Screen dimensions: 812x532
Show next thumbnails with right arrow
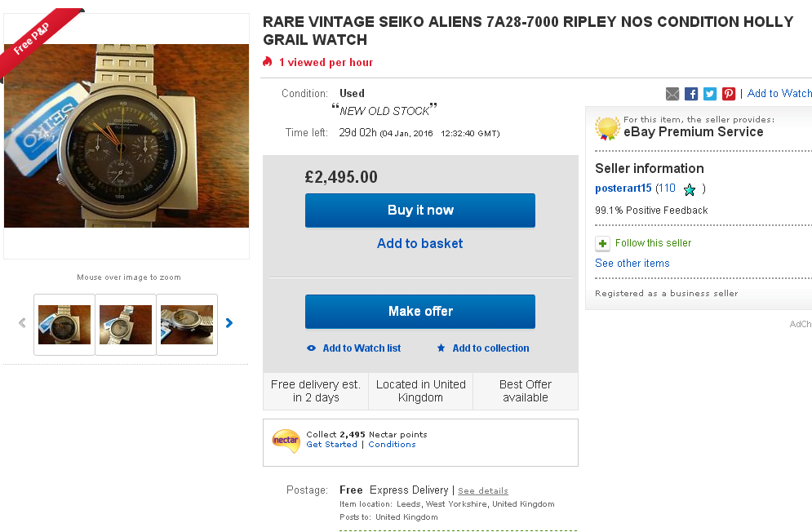(x=229, y=323)
